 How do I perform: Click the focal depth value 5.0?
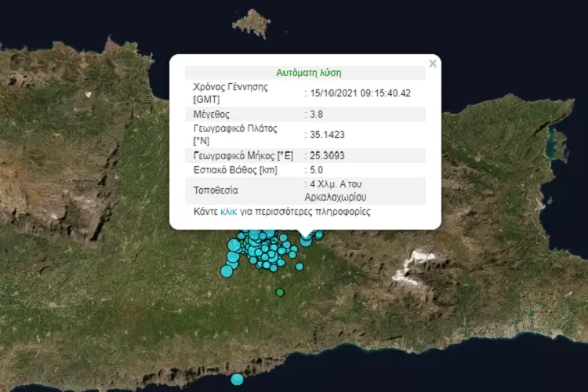tap(316, 169)
